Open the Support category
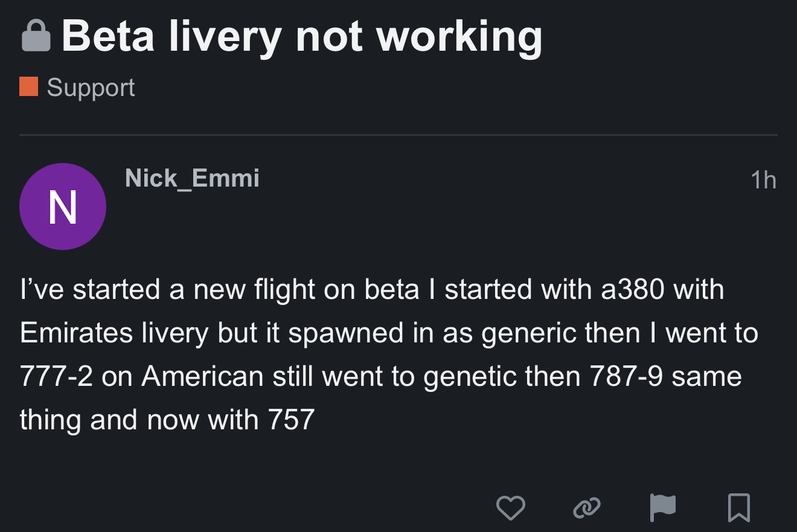The image size is (797, 532). coord(91,88)
